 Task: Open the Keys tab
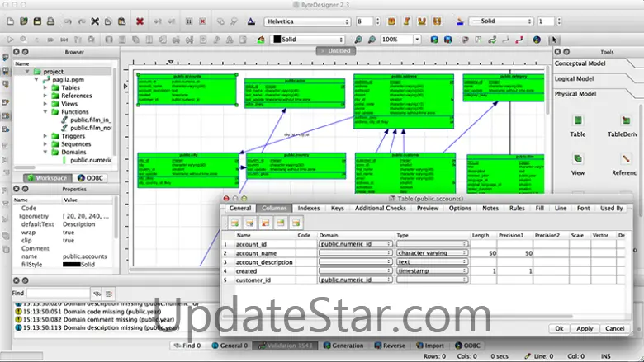pyautogui.click(x=338, y=209)
